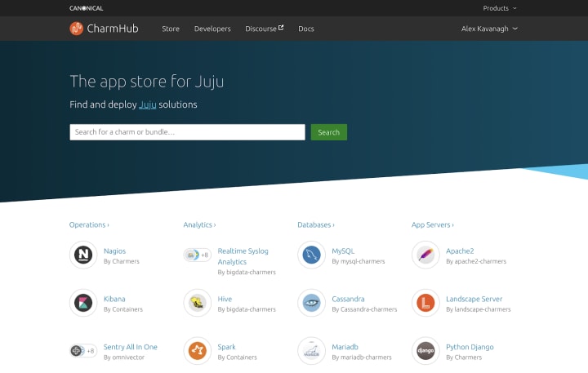
Task: Click the 'By mysql-charmers' text
Action: (359, 261)
